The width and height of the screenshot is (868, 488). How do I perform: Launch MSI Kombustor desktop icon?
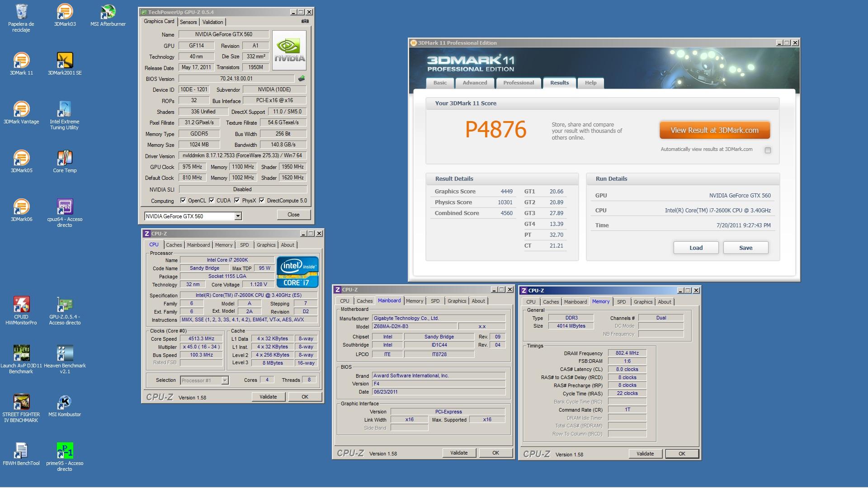65,405
